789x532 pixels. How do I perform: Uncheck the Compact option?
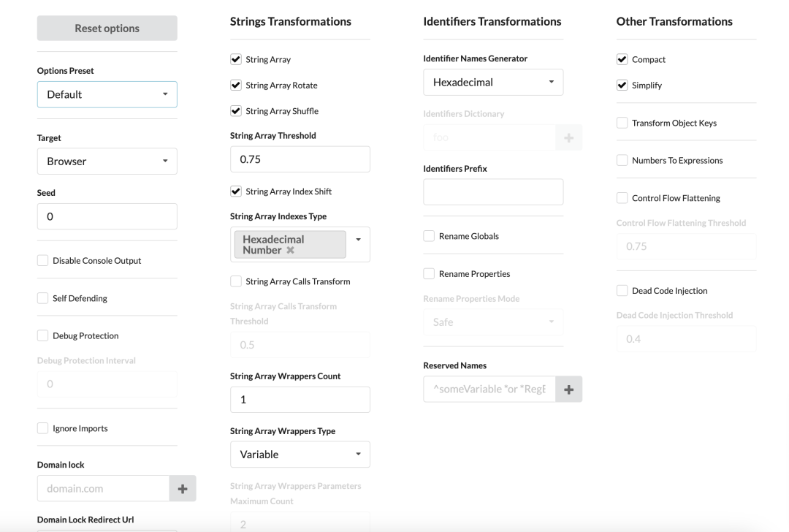pyautogui.click(x=622, y=60)
